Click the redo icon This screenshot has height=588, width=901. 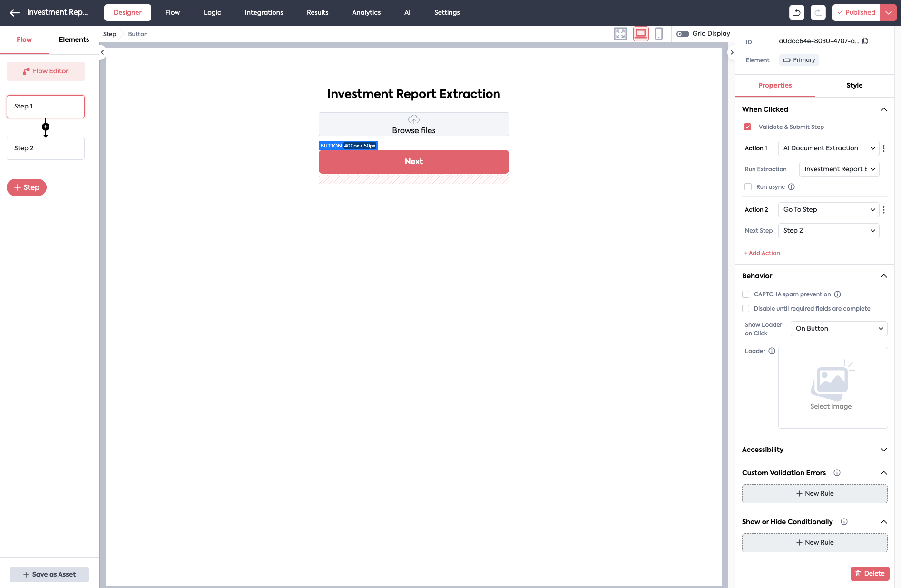pyautogui.click(x=818, y=13)
